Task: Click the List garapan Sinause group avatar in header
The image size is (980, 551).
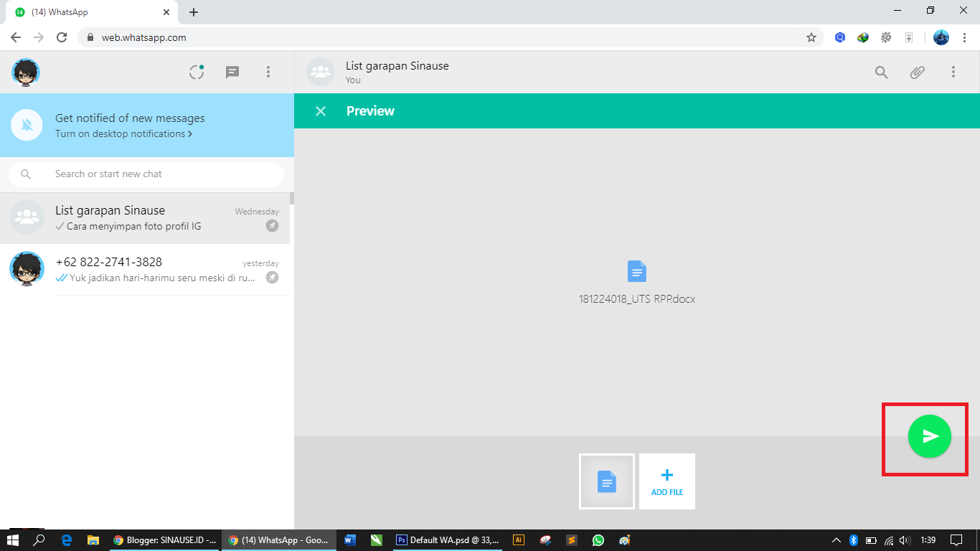Action: 321,72
